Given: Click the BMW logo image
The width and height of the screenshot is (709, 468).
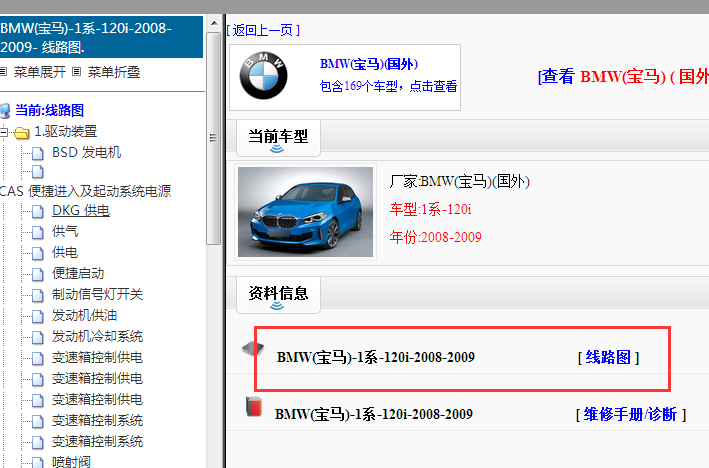Looking at the screenshot, I should point(263,76).
